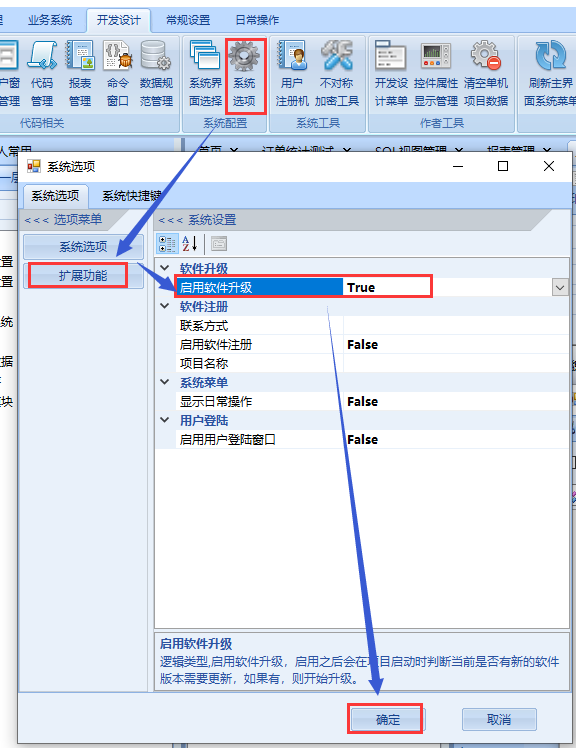Open 控件属性显示管理 tool

[436, 75]
